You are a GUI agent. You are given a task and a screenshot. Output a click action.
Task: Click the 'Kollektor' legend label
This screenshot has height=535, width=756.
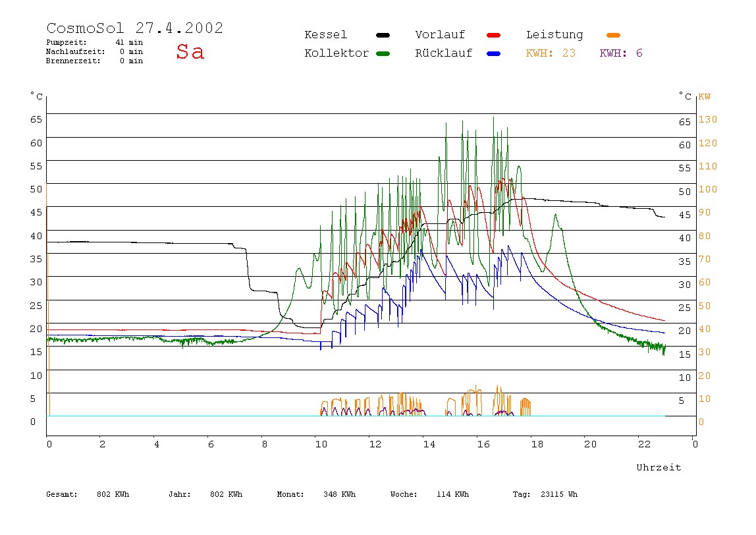coord(337,53)
